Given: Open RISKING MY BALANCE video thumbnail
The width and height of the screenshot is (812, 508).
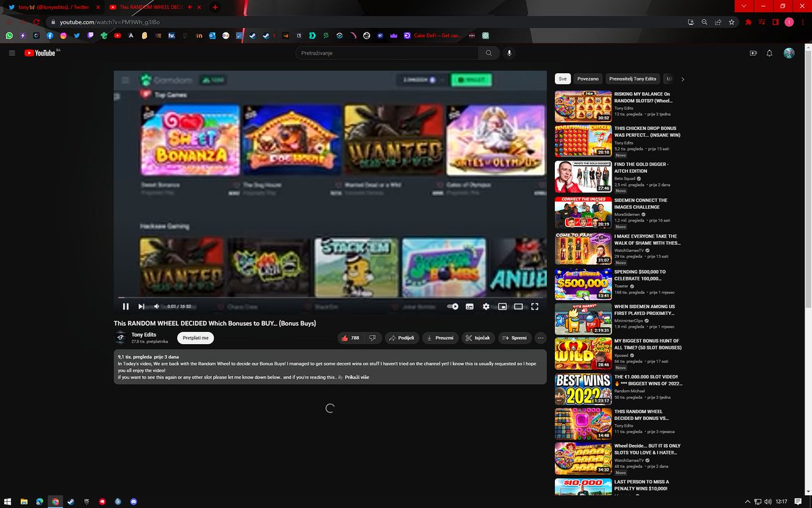Looking at the screenshot, I should click(583, 106).
